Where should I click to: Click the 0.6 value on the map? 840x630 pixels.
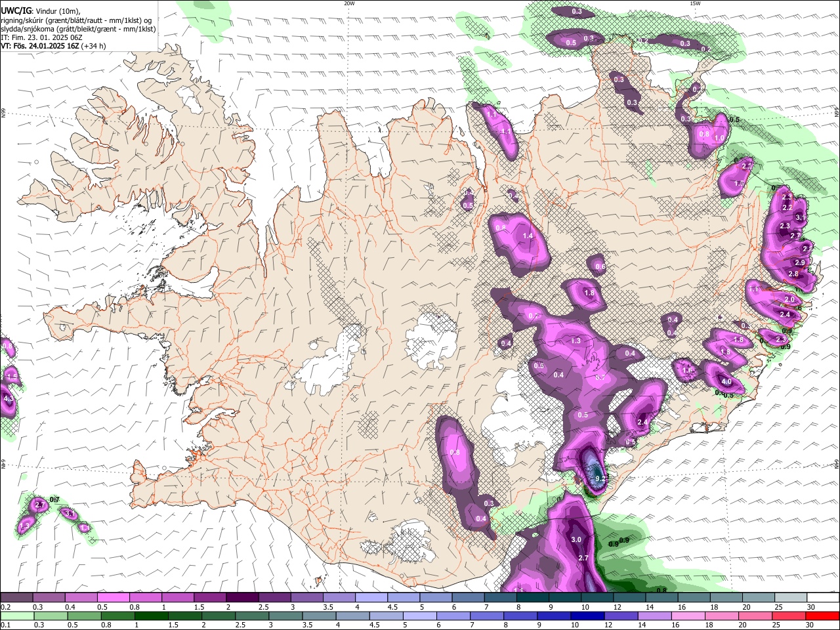coord(600,266)
